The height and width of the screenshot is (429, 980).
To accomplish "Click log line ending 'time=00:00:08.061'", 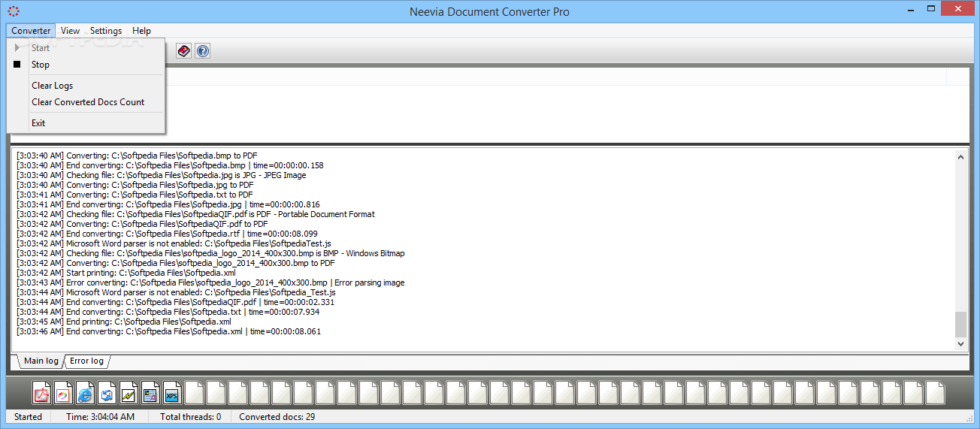I will [x=168, y=331].
